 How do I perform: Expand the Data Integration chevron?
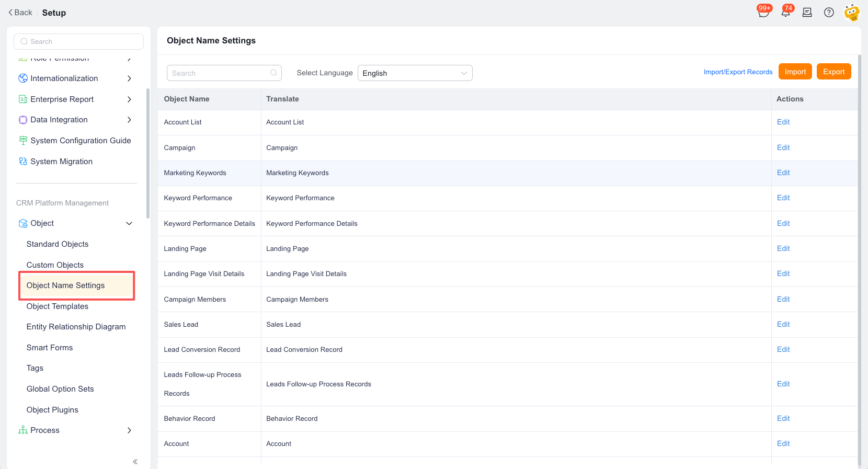click(129, 120)
